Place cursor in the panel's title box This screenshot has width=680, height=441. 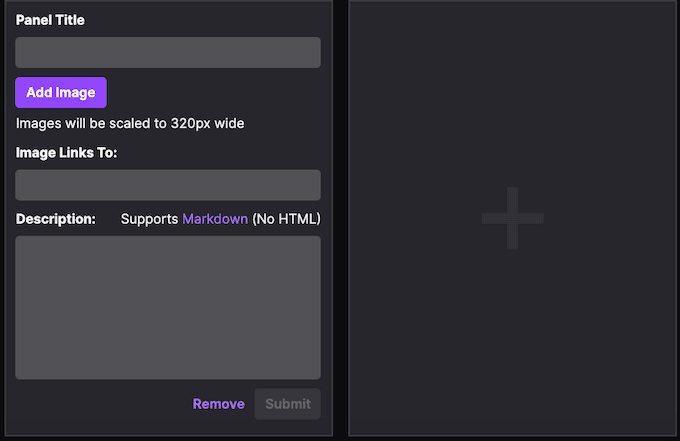pos(168,53)
